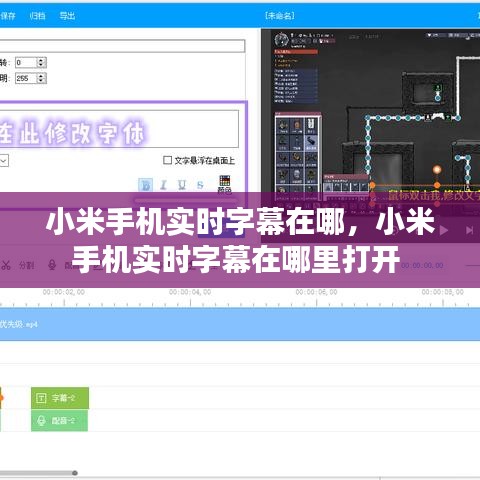
Task: Click the microphone 配音 dubbing icon
Action: [x=52, y=265]
